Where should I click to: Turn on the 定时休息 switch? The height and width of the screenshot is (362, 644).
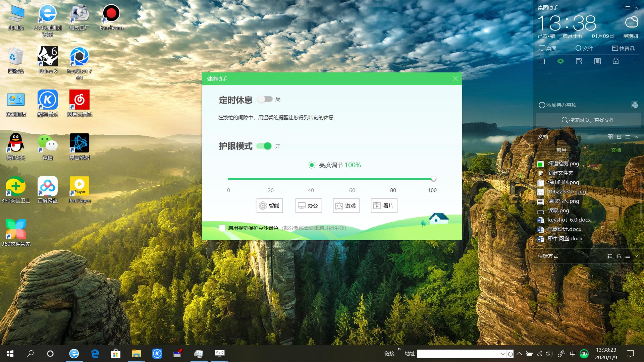(265, 99)
